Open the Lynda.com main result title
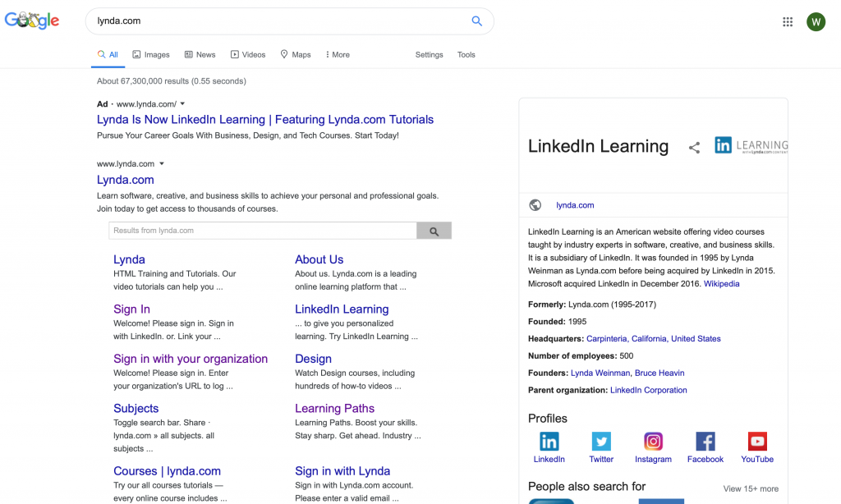The image size is (841, 504). click(x=125, y=180)
